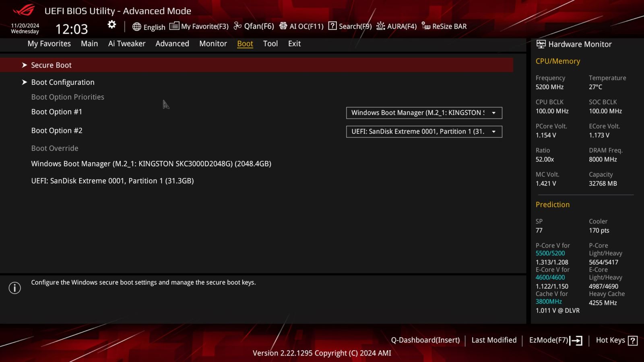Click dropdown arrow for SanDisk Extreme option

[x=494, y=132]
